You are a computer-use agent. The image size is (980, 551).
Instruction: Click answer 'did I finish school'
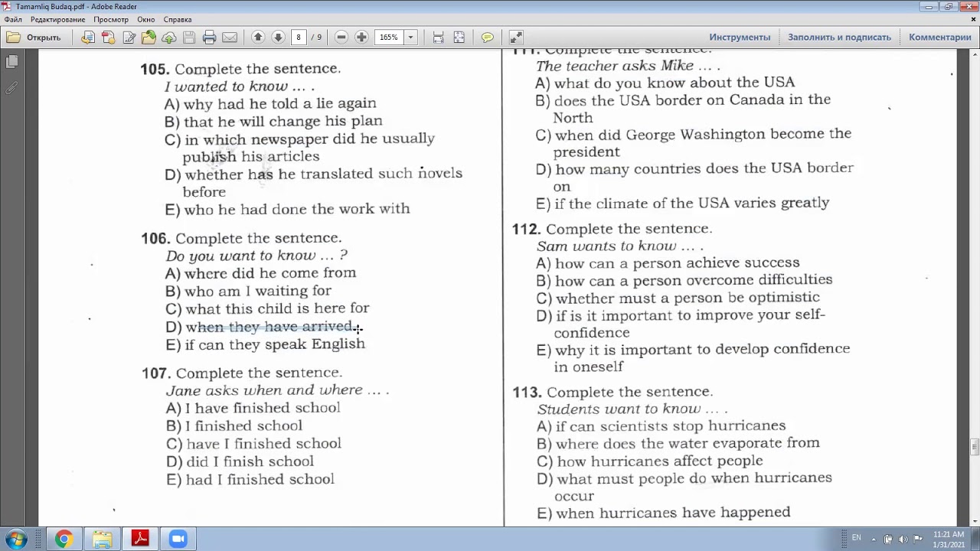[x=250, y=461]
